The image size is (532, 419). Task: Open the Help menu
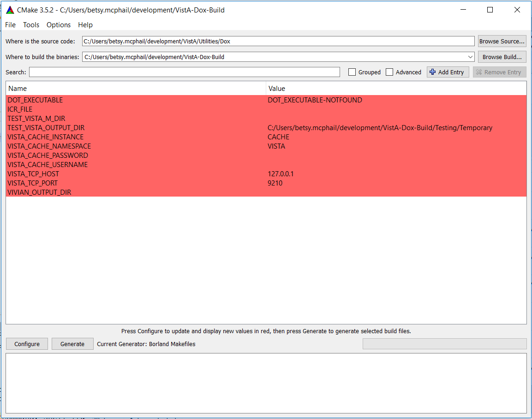coord(85,24)
